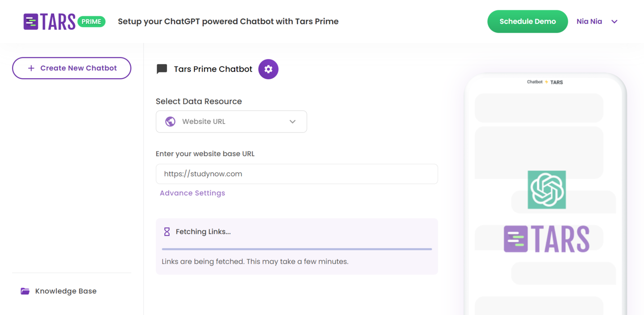Click the website base URL input field
The width and height of the screenshot is (644, 315).
click(x=296, y=174)
